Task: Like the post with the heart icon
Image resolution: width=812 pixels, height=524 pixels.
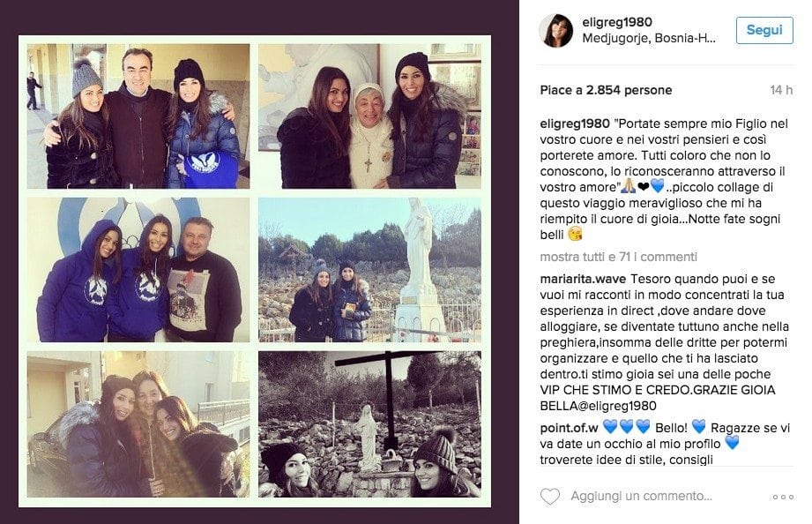Action: click(550, 497)
